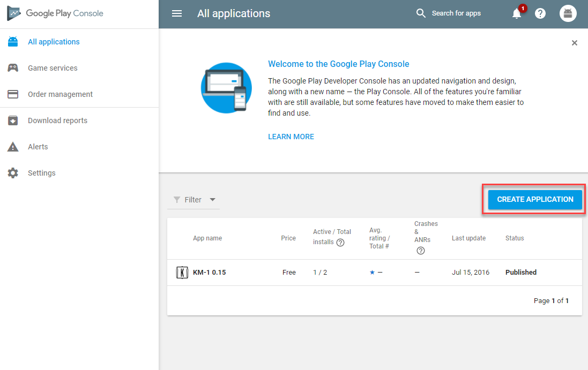Close the welcome banner
588x370 pixels.
click(x=574, y=43)
